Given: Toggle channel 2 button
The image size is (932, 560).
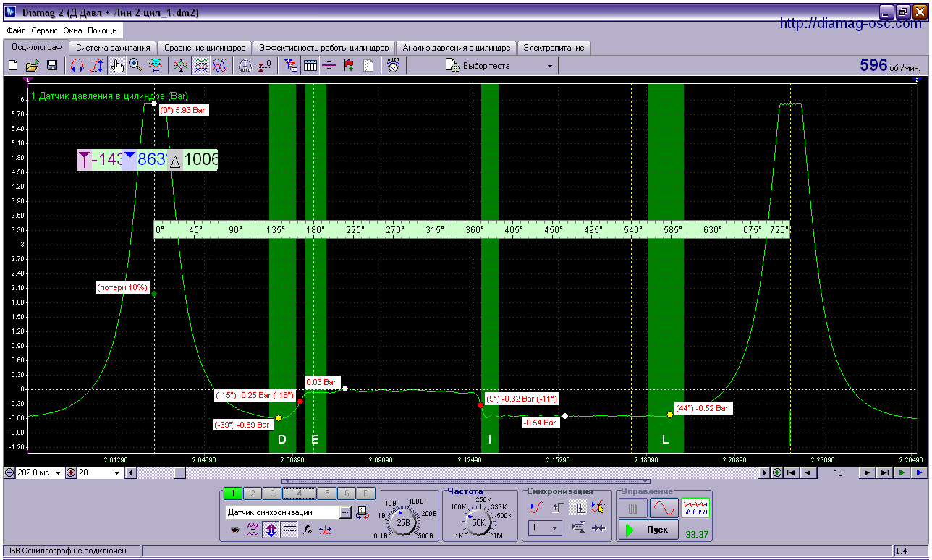Looking at the screenshot, I should click(x=252, y=493).
